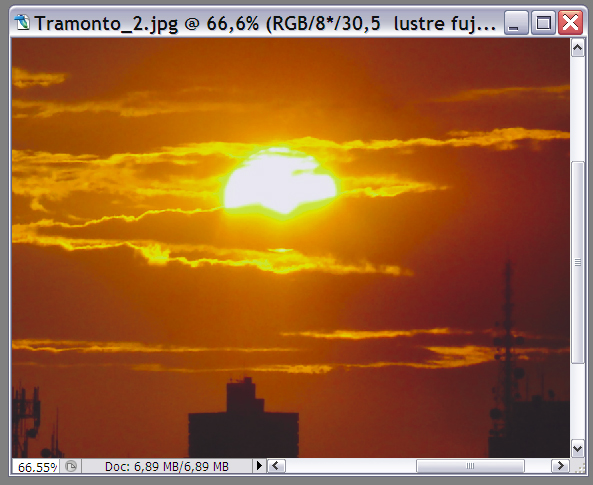593x485 pixels.
Task: Click the circular status icon beside zoom field
Action: [x=71, y=466]
